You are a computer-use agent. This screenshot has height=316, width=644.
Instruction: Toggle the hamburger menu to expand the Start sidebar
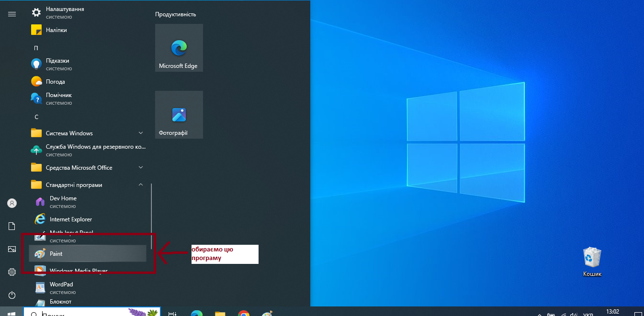(x=12, y=14)
